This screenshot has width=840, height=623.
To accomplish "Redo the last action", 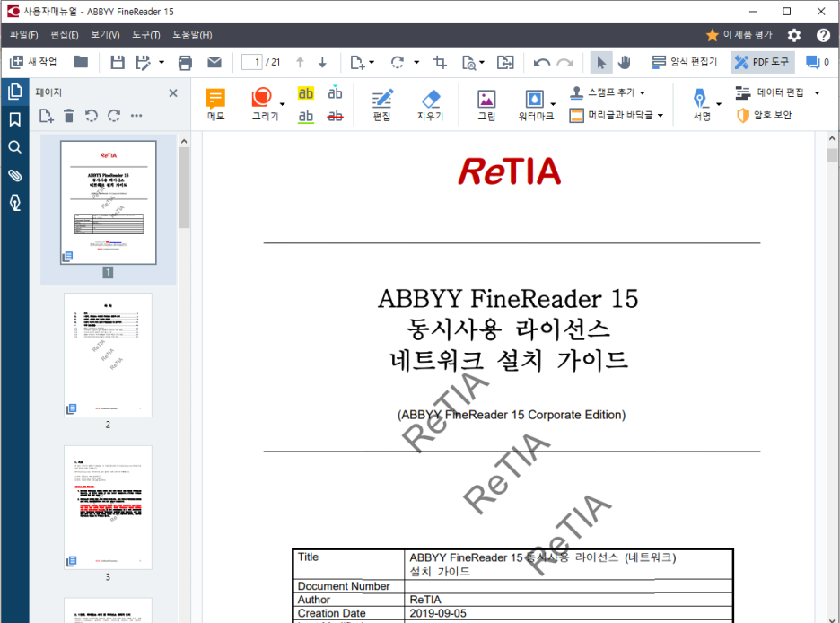I will [x=565, y=63].
